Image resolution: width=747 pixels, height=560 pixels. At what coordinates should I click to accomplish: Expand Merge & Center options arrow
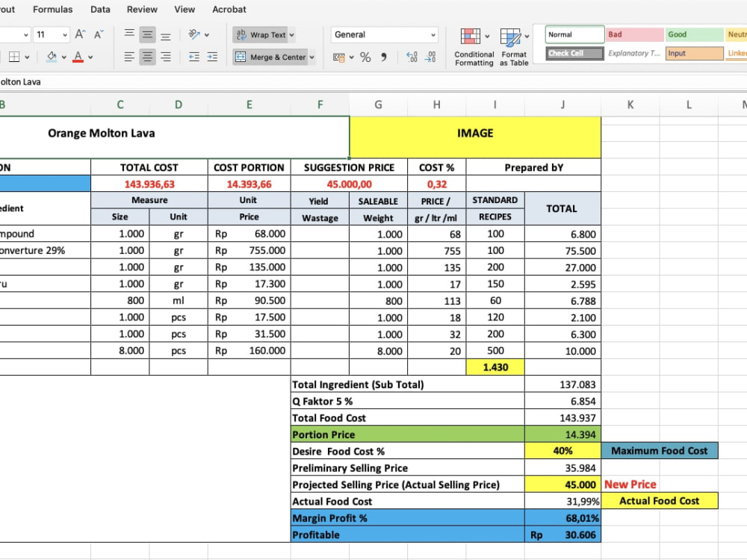(312, 57)
